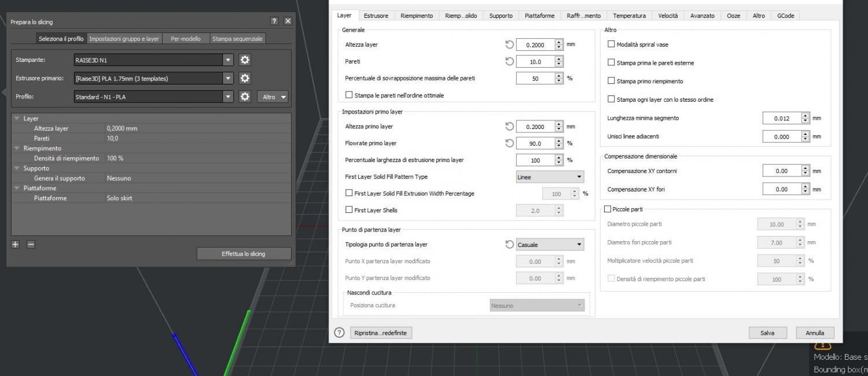
Task: Enable Modalità spriral vase
Action: coord(611,44)
